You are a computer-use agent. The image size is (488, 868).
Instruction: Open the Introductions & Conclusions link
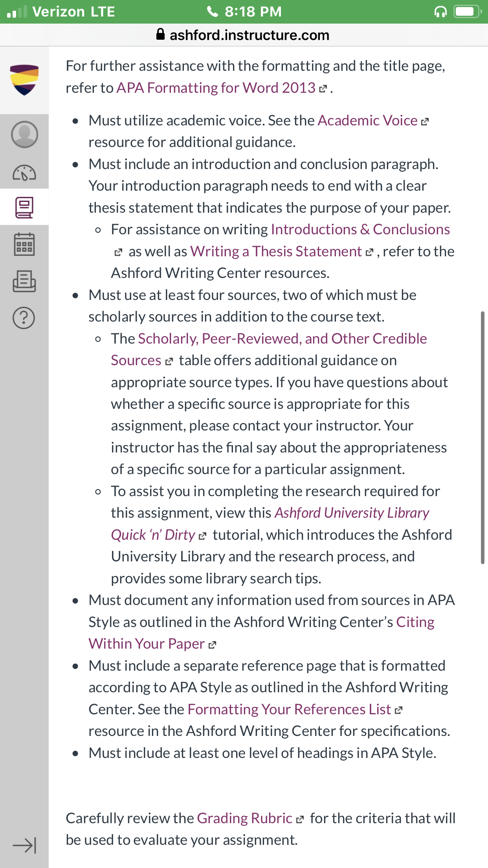click(x=360, y=229)
